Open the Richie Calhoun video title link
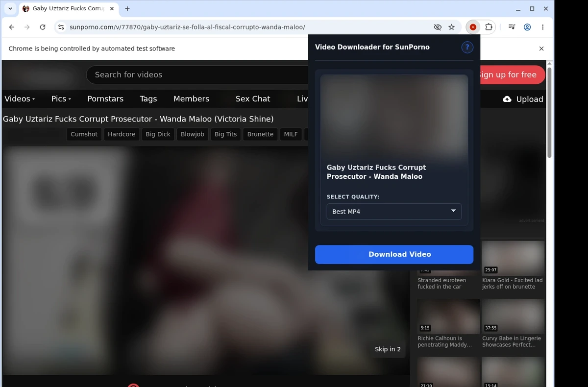Screen dimensions: 588x387 pyautogui.click(x=444, y=341)
